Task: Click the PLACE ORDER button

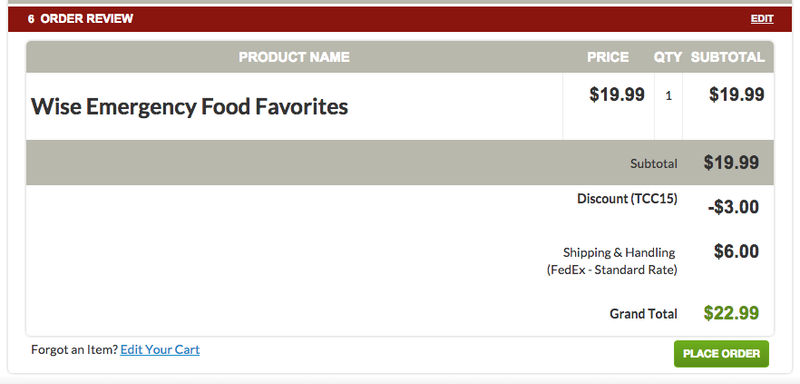Action: 721,354
